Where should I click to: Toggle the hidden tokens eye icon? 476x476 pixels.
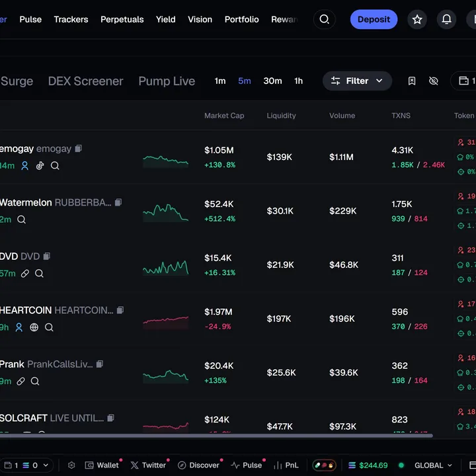[x=434, y=81]
